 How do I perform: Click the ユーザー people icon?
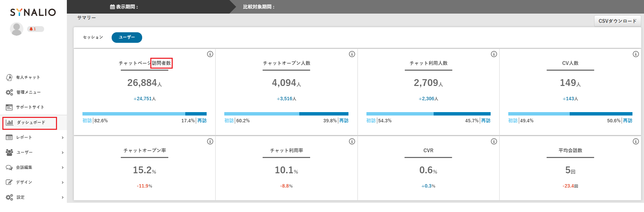(9, 153)
